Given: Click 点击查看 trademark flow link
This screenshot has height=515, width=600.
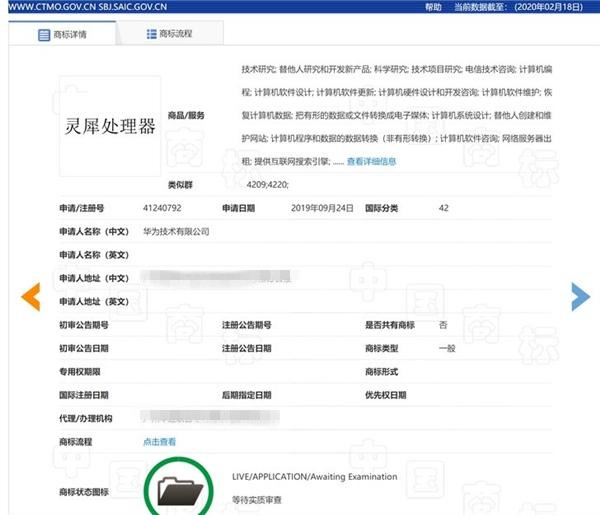Looking at the screenshot, I should (x=159, y=442).
